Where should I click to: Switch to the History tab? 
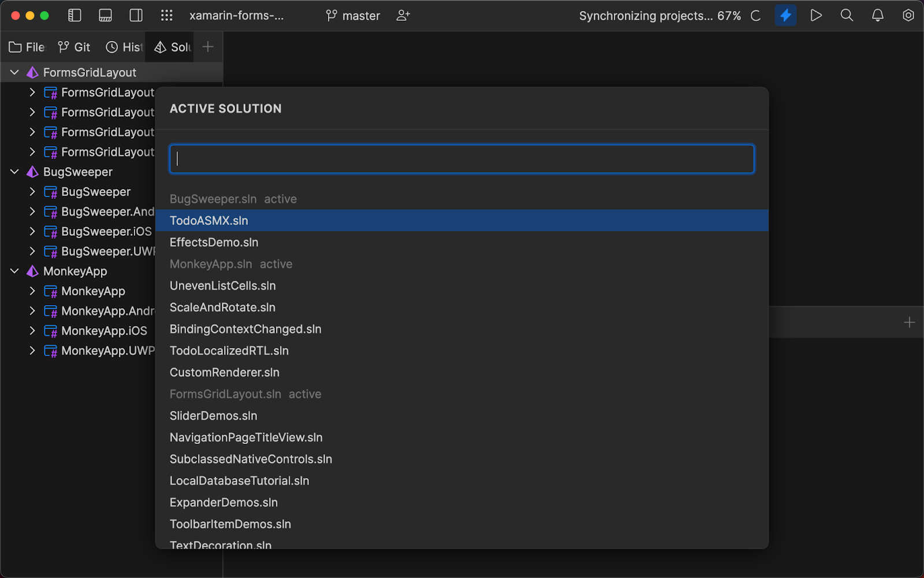pos(124,47)
